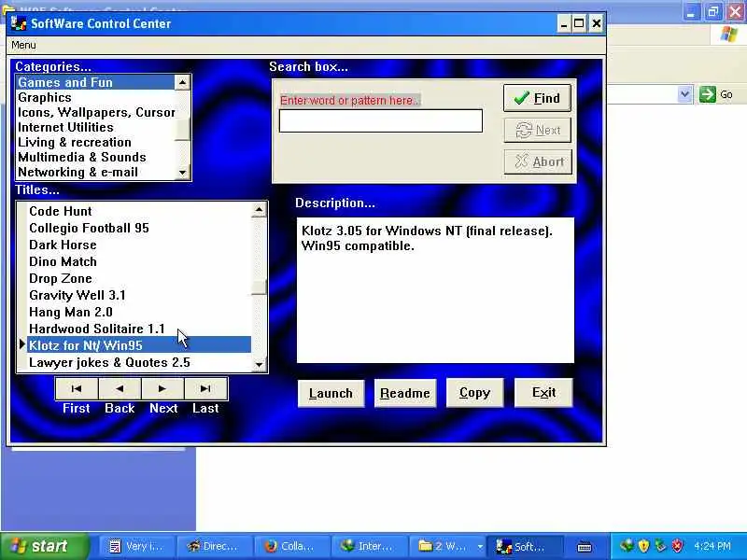Click the Abort search button
Screen dimensions: 747x560
[x=539, y=161]
